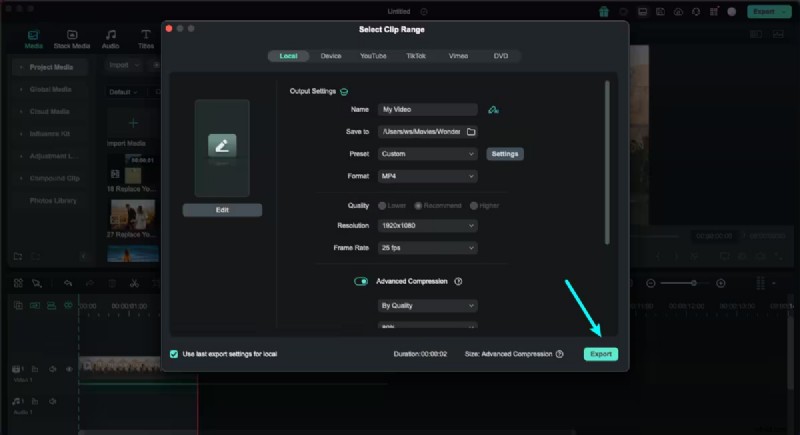Viewport: 800px width, 435px height.
Task: Switch to the Local tab
Action: point(288,56)
